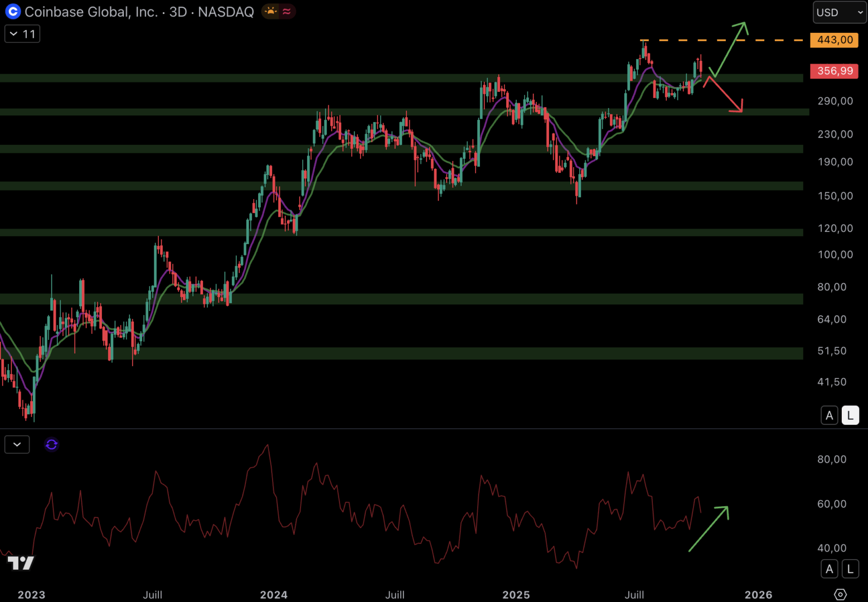Click the orange 443,00 price label

834,40
